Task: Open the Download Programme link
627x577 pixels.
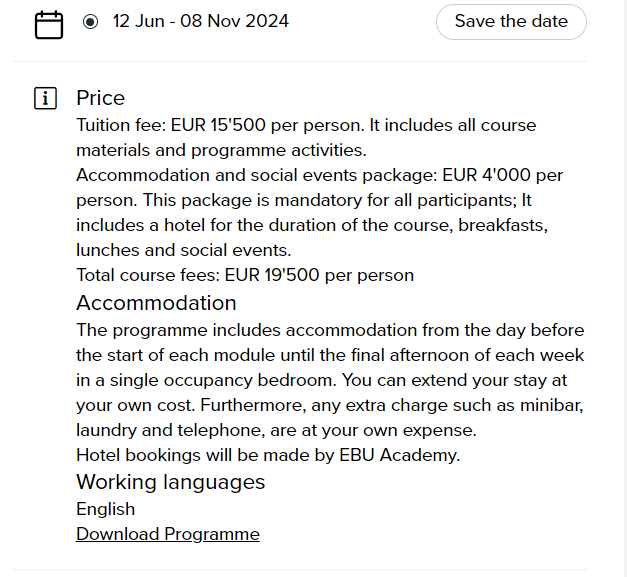Action: [168, 534]
